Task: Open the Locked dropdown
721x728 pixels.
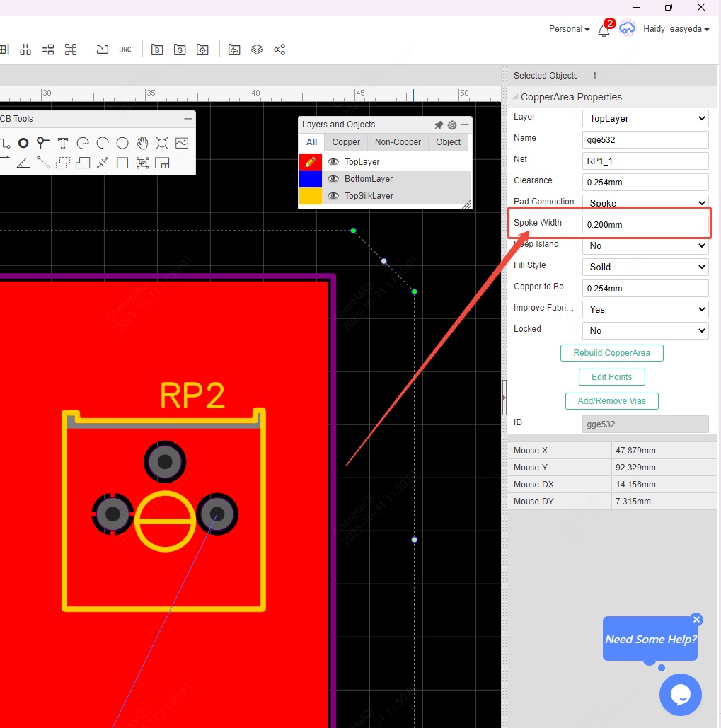Action: tap(645, 331)
